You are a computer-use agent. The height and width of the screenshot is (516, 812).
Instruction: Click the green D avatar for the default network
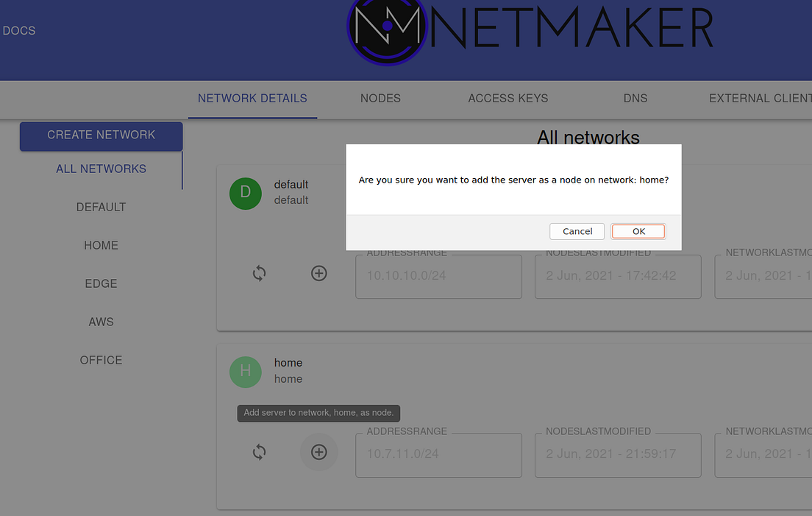pyautogui.click(x=245, y=193)
